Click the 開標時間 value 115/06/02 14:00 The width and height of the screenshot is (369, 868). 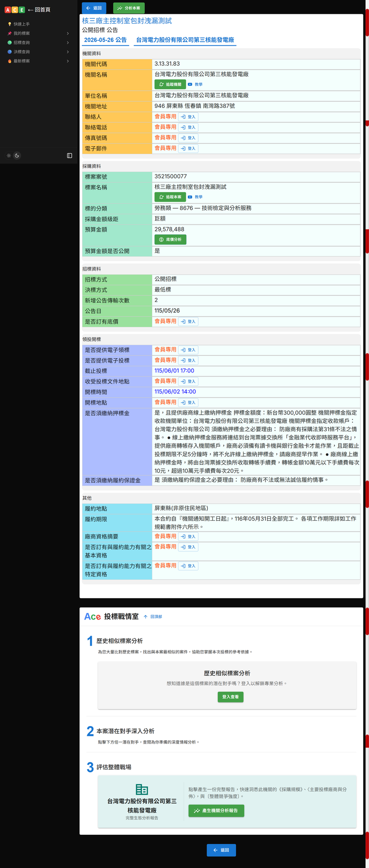[x=175, y=392]
